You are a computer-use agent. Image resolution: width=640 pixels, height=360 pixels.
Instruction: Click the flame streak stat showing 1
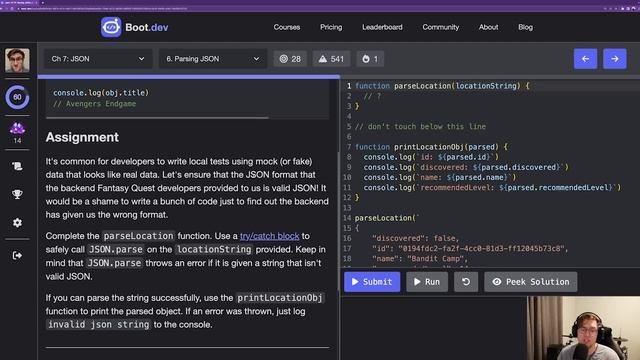tap(370, 59)
